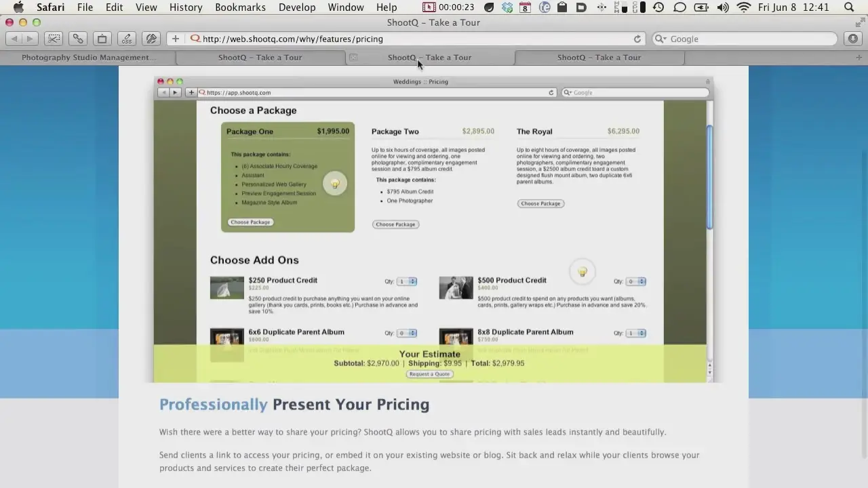
Task: Click the chain link toolbar icon
Action: [78, 39]
